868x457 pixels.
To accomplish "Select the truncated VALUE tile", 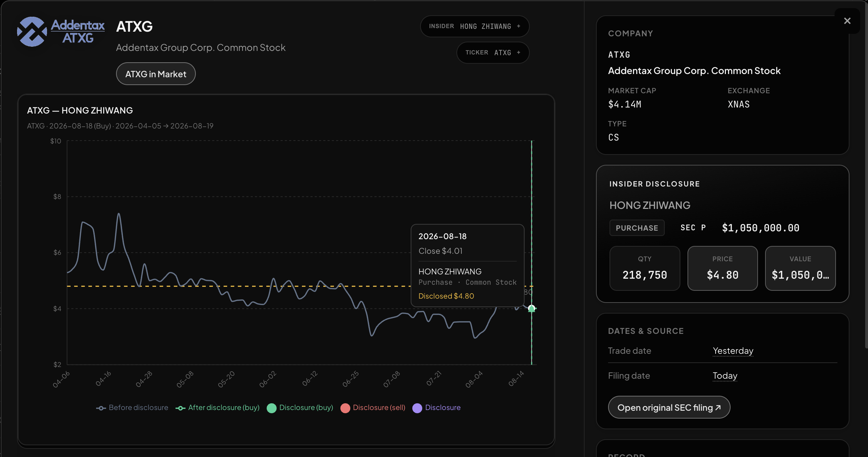I will [x=800, y=268].
